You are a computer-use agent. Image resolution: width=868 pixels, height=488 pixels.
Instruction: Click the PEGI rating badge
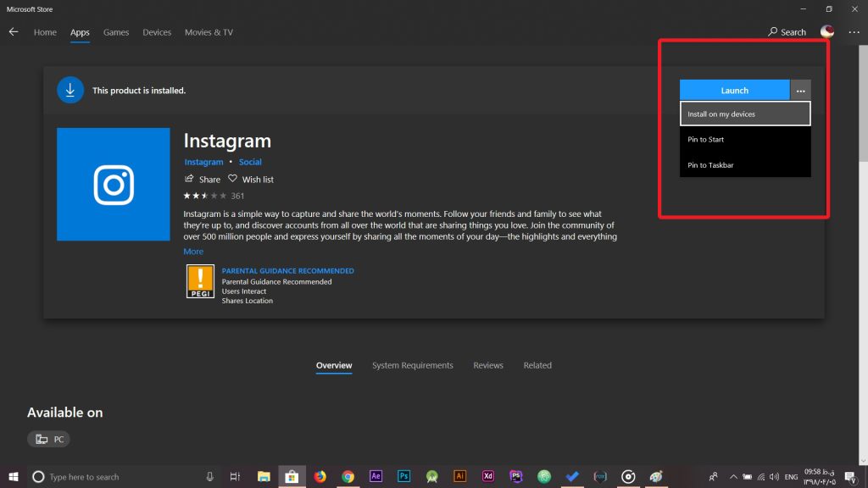pyautogui.click(x=200, y=281)
